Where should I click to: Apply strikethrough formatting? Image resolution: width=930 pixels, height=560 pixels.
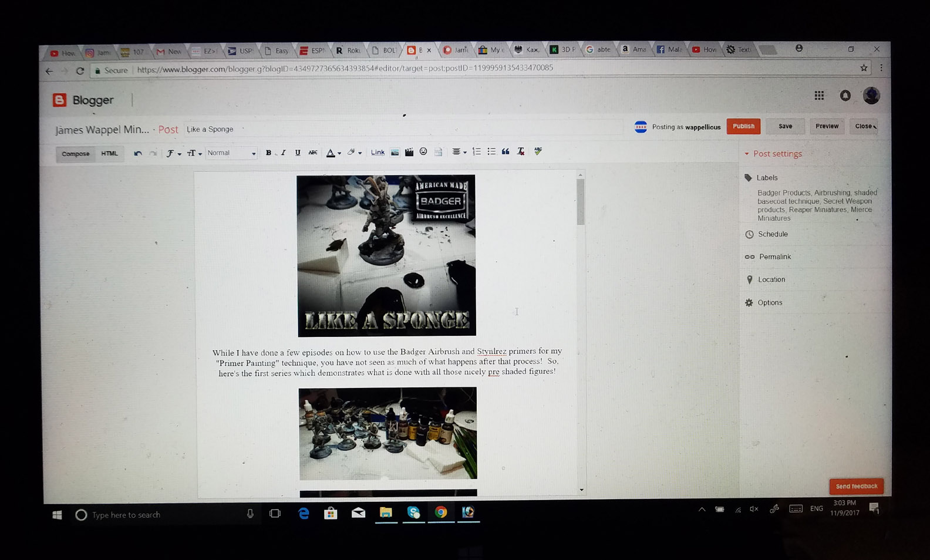coord(313,153)
